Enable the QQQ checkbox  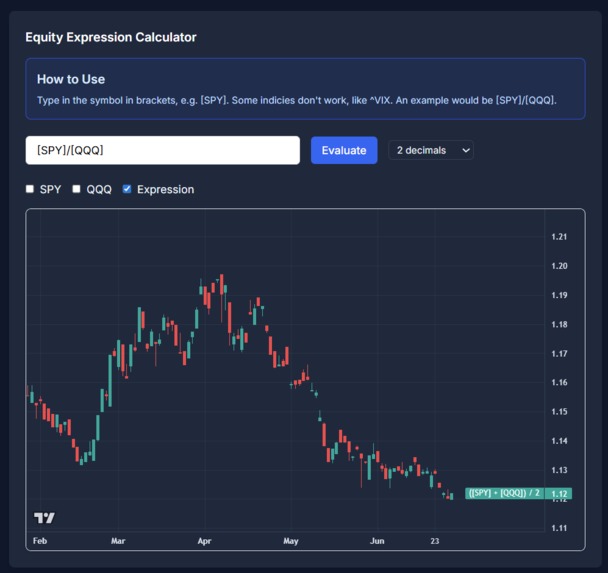76,189
